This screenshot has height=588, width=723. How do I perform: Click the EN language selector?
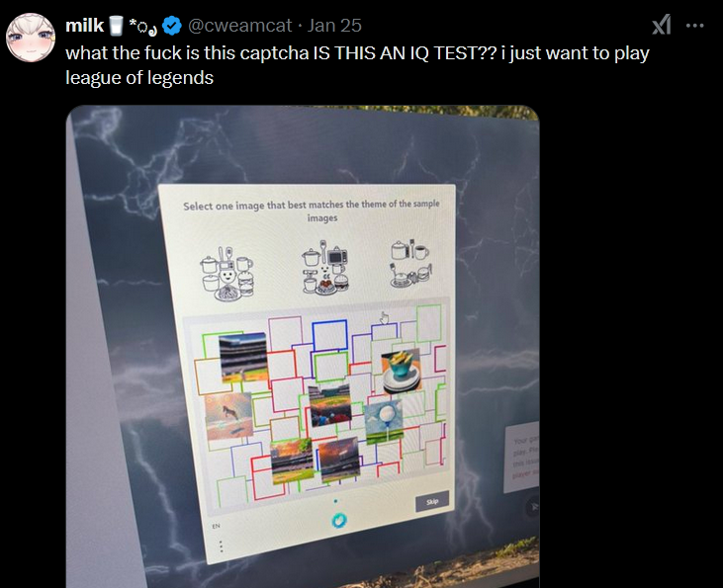(216, 526)
